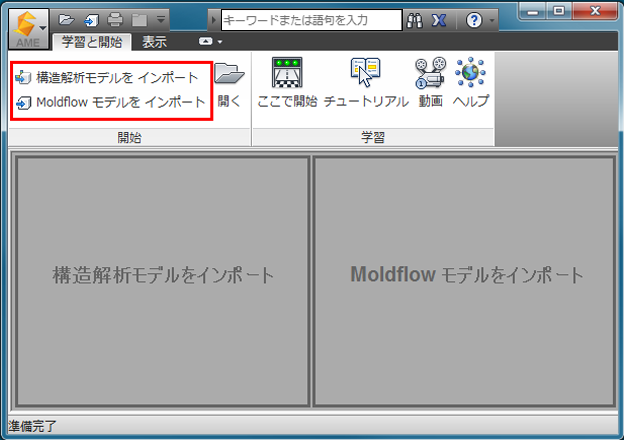The height and width of the screenshot is (440, 624).
Task: Click Moldflow モデルを インポート in the ribbon
Action: (111, 103)
